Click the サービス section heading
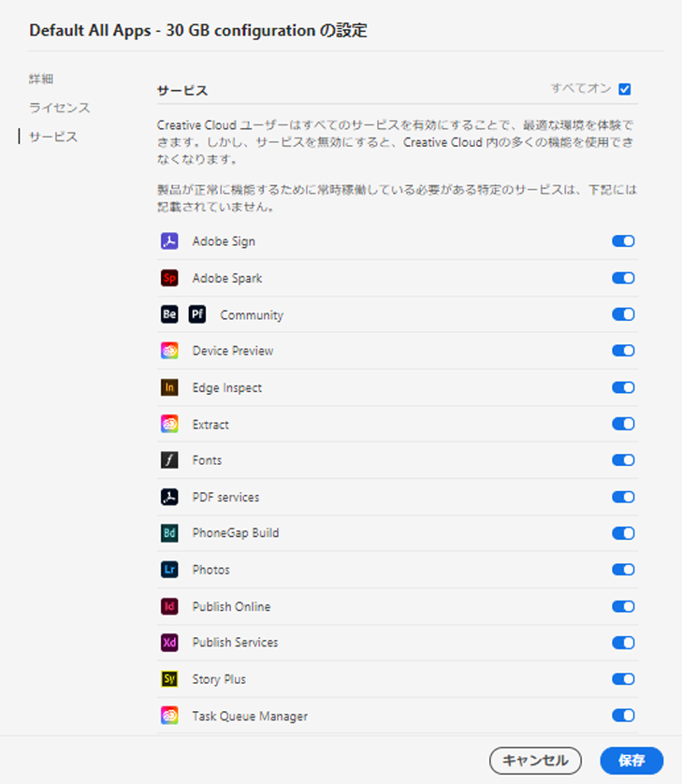 182,91
